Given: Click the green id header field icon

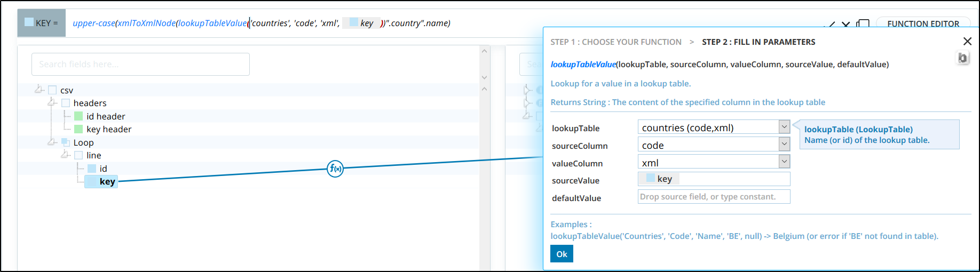Looking at the screenshot, I should pos(78,116).
